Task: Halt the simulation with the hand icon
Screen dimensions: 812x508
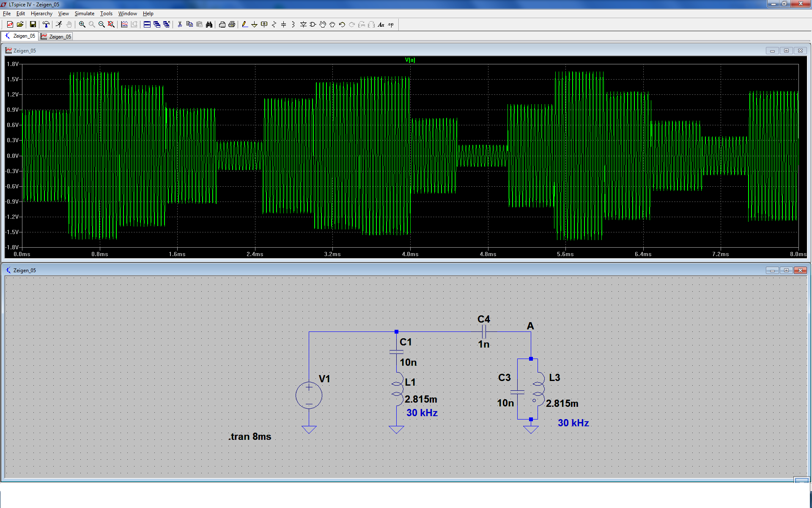Action: tap(69, 25)
